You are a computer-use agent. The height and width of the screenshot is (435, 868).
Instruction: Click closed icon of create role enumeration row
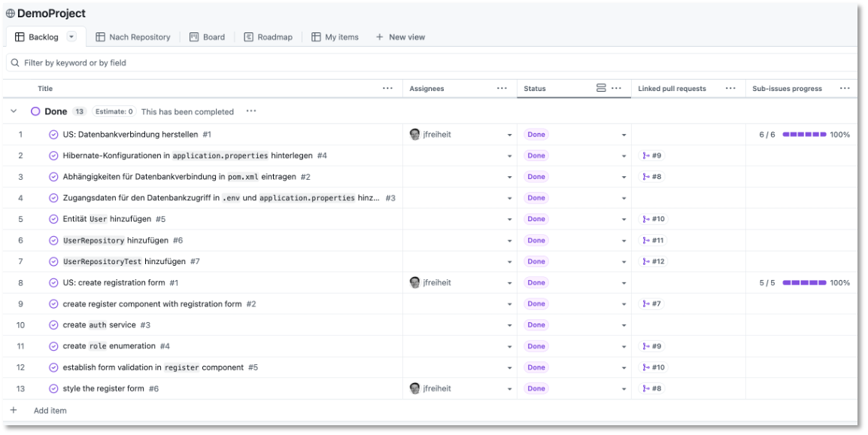point(53,346)
